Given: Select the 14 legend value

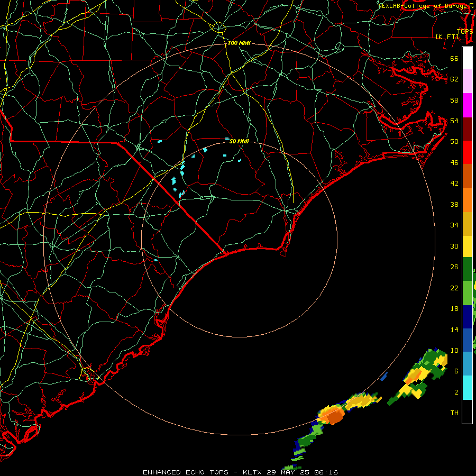Looking at the screenshot, I should pos(454,329).
